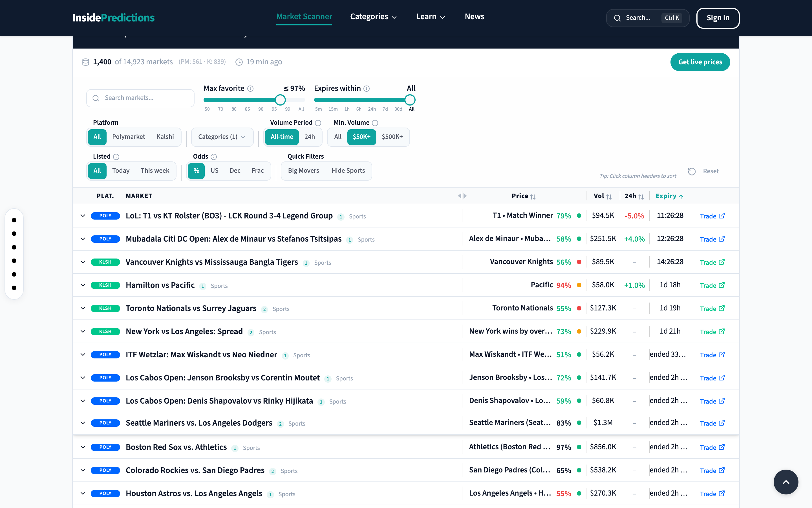
Task: Click the Expires within slider handle
Action: (x=410, y=100)
